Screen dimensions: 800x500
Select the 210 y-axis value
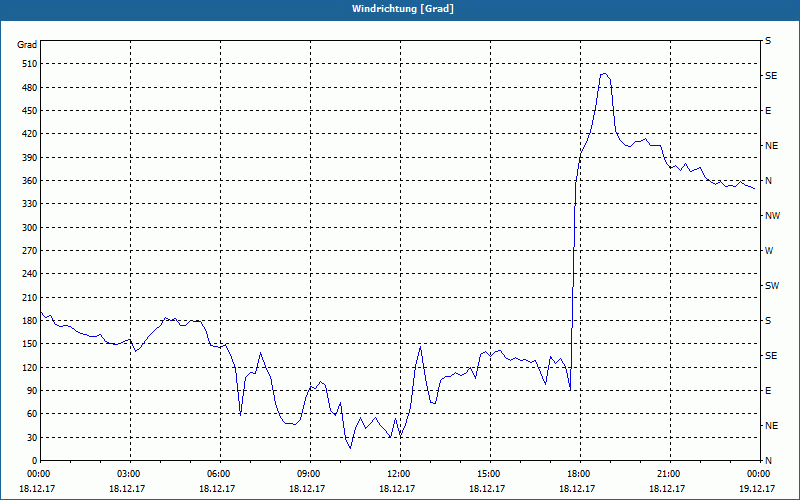(x=30, y=297)
